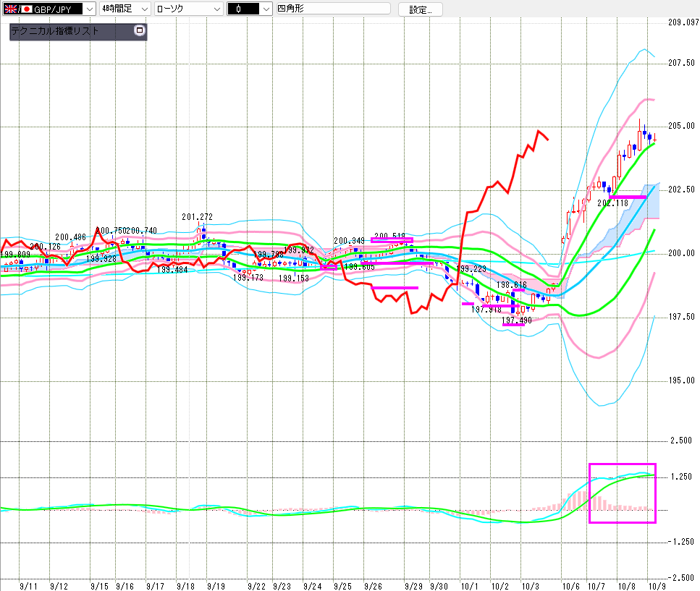
Task: Click the 1.250 level on MACD scale
Action: pyautogui.click(x=681, y=477)
